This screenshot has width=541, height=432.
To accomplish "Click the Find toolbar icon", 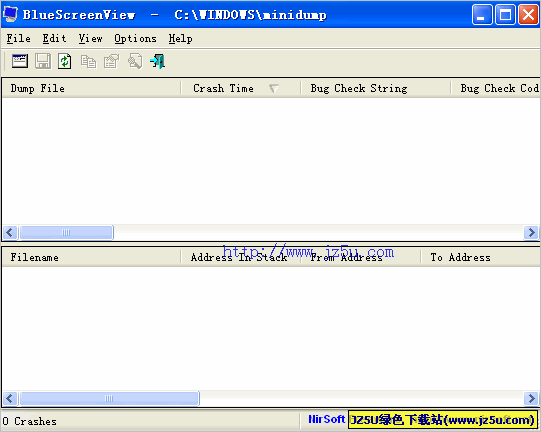I will [135, 61].
